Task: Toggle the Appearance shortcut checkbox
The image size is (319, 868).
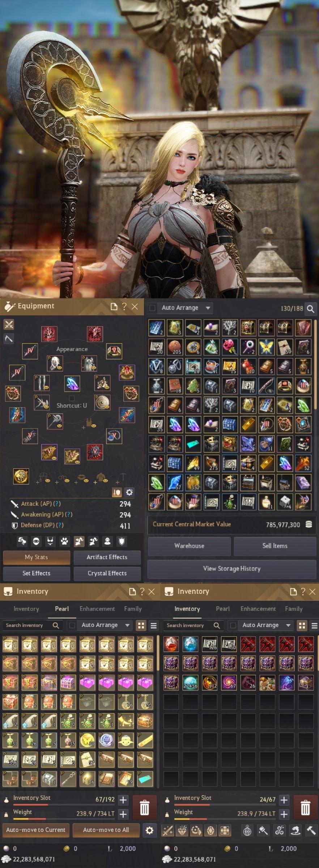Action: 72,398
